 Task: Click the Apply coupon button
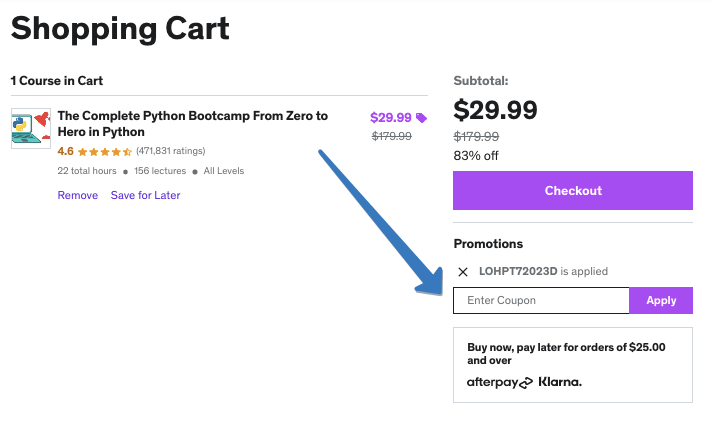(661, 300)
